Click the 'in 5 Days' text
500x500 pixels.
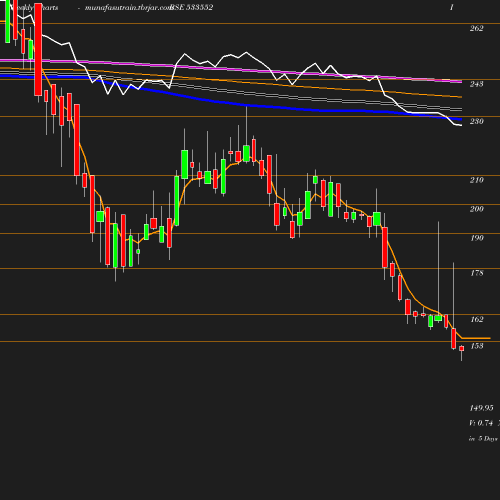[x=483, y=439]
